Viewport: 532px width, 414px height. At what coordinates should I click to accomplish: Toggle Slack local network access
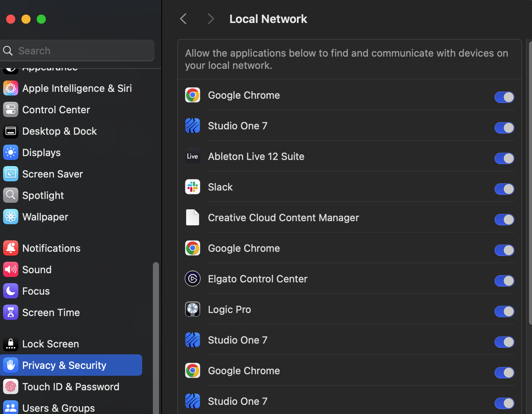point(504,189)
